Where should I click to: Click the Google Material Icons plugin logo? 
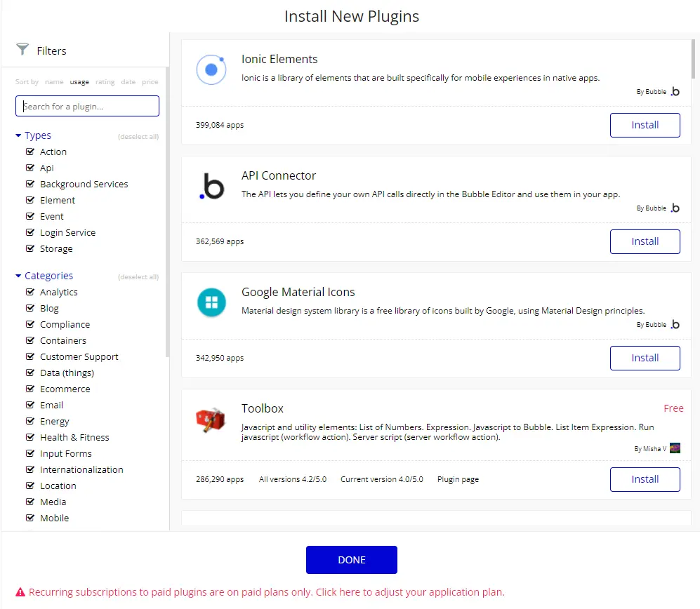click(211, 302)
